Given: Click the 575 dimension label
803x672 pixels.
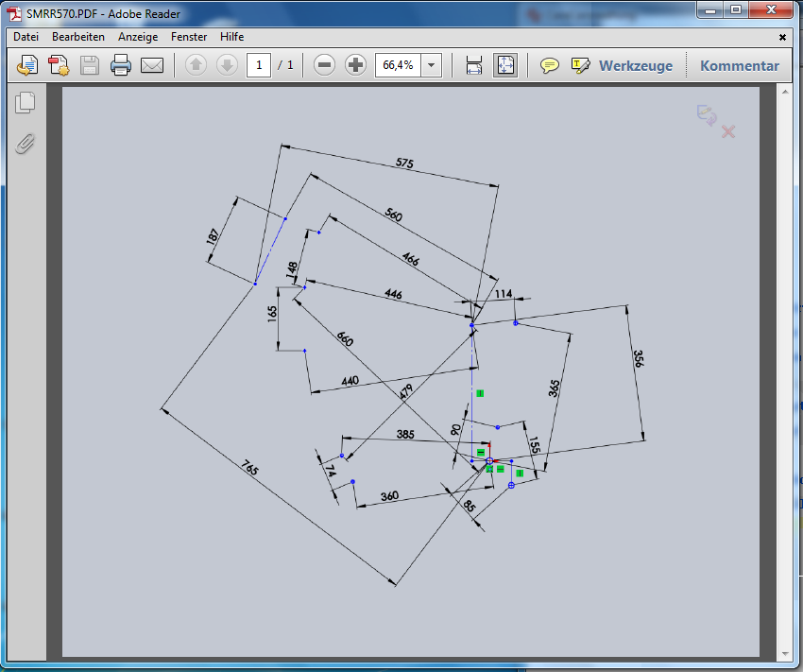Looking at the screenshot, I should point(404,163).
